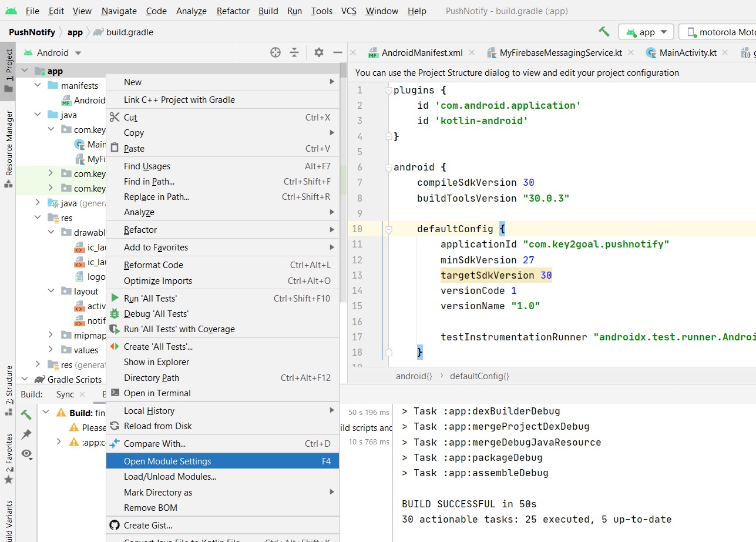Click the build hammer icon in Build panel

26,414
